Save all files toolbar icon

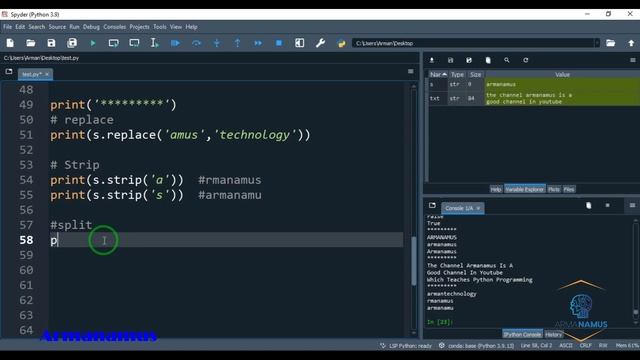coord(72,43)
